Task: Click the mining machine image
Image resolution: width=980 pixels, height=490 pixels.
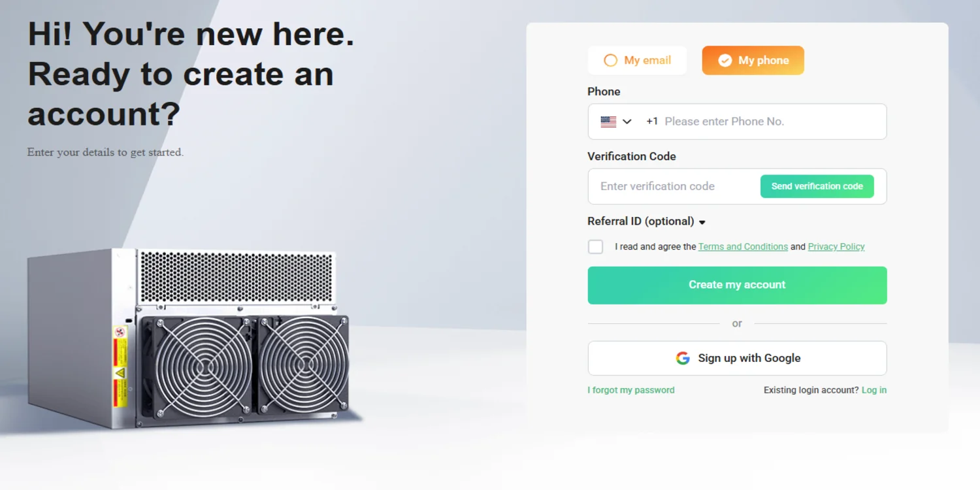Action: pyautogui.click(x=188, y=338)
